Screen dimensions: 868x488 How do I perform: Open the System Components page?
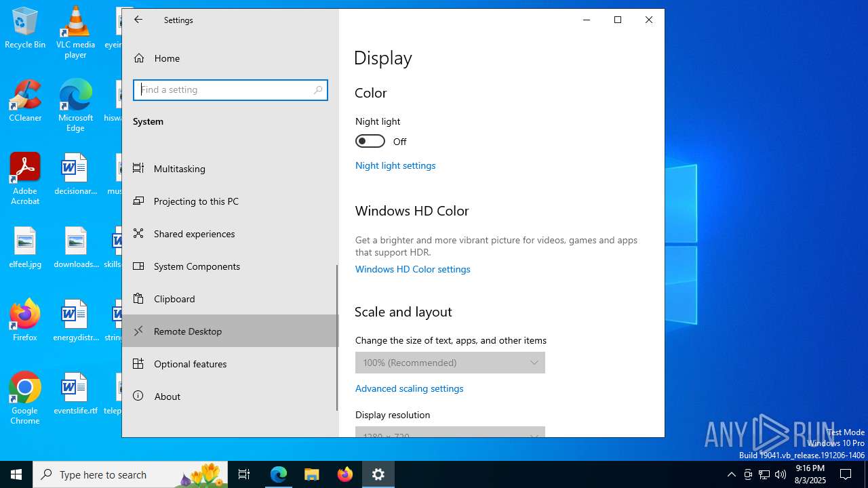pyautogui.click(x=230, y=266)
